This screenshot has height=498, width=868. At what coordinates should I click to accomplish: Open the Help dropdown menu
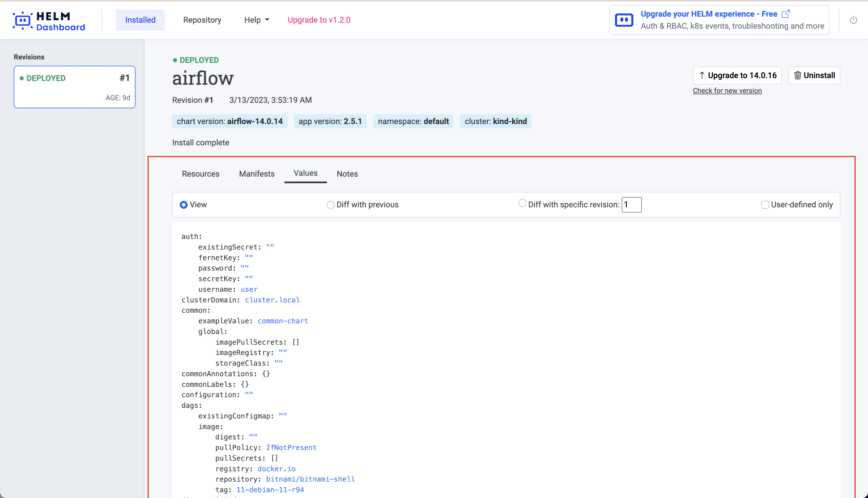point(256,20)
